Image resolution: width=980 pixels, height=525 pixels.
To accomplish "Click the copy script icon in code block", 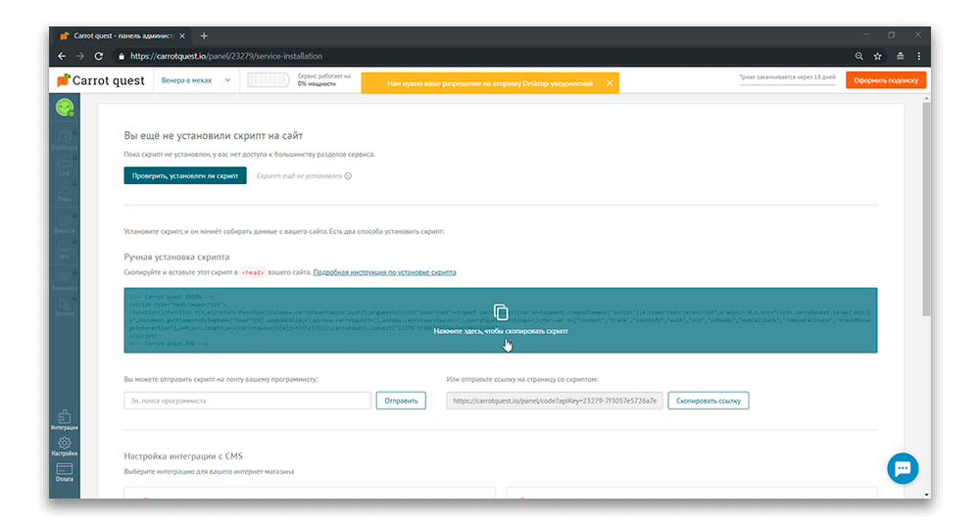I will 501,311.
